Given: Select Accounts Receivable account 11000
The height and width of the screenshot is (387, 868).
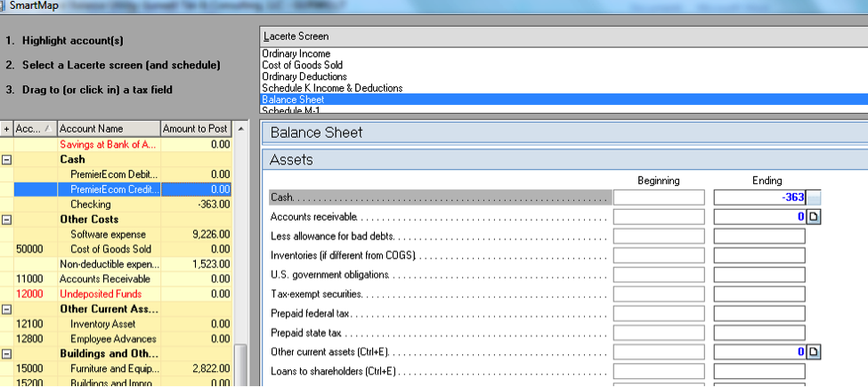Looking at the screenshot, I should pos(116,279).
